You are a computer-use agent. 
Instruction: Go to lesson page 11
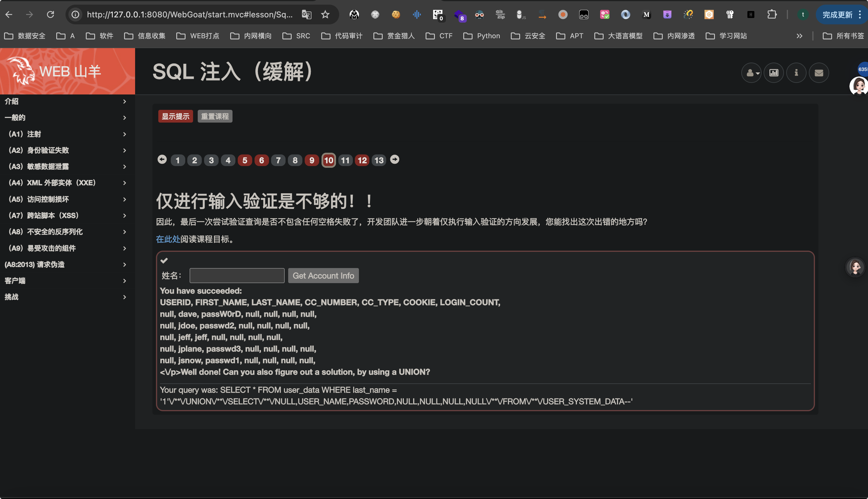[345, 160]
